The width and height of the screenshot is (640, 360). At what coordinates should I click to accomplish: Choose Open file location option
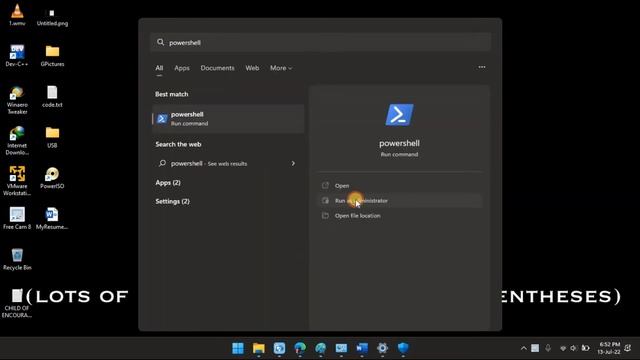coord(400,216)
